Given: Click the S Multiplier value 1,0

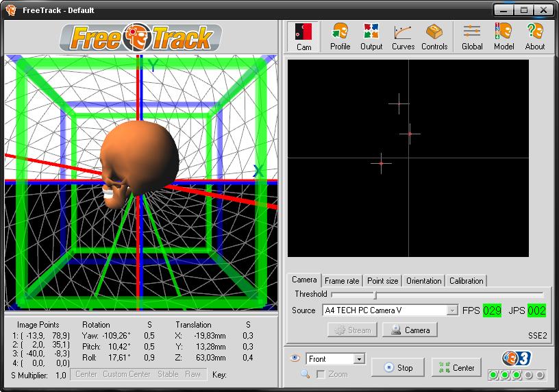Looking at the screenshot, I should pyautogui.click(x=61, y=376).
